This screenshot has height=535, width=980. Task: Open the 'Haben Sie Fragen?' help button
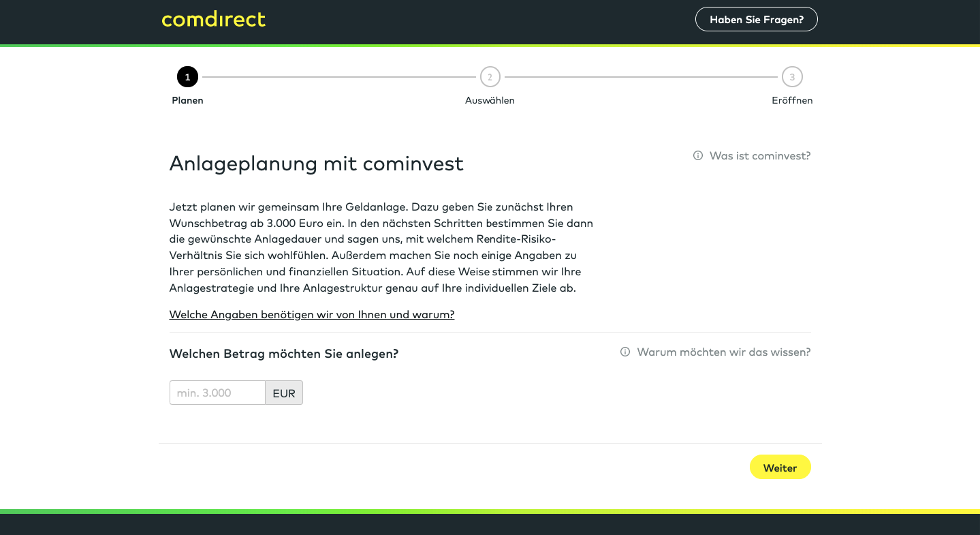point(756,19)
